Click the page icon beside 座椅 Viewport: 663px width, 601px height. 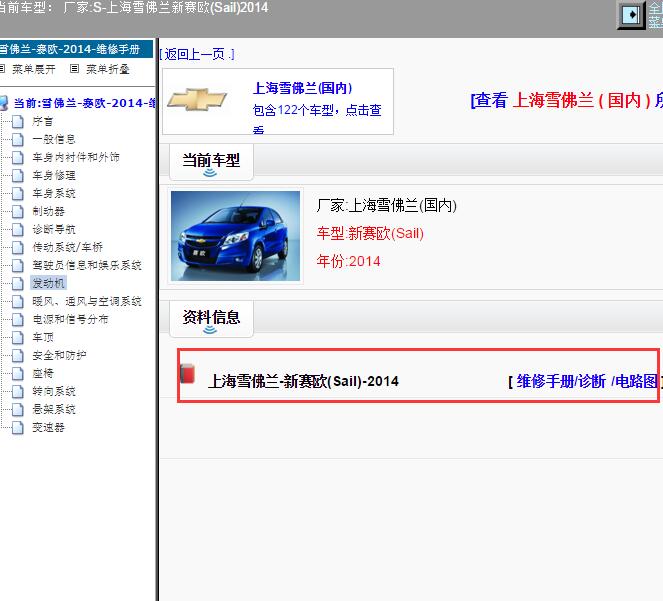pyautogui.click(x=18, y=373)
